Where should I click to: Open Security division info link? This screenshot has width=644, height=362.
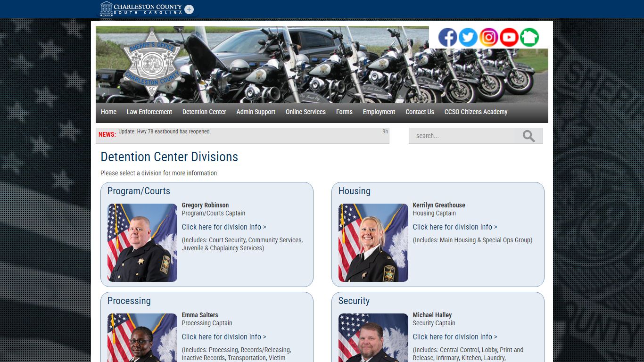[x=455, y=337]
